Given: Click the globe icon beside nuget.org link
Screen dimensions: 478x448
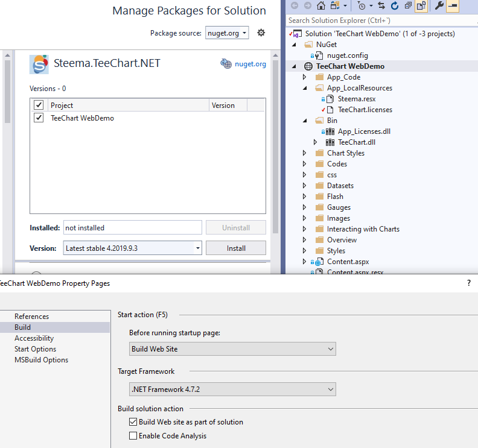Looking at the screenshot, I should 226,64.
